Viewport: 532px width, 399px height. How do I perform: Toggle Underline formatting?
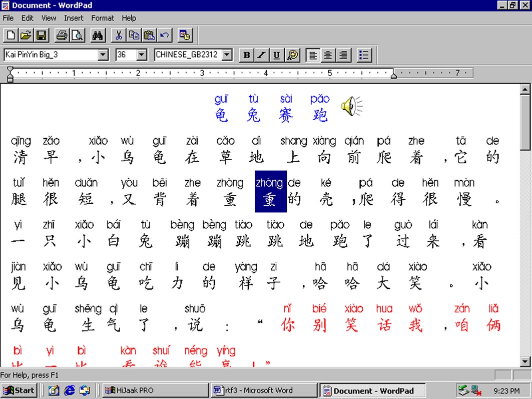276,55
